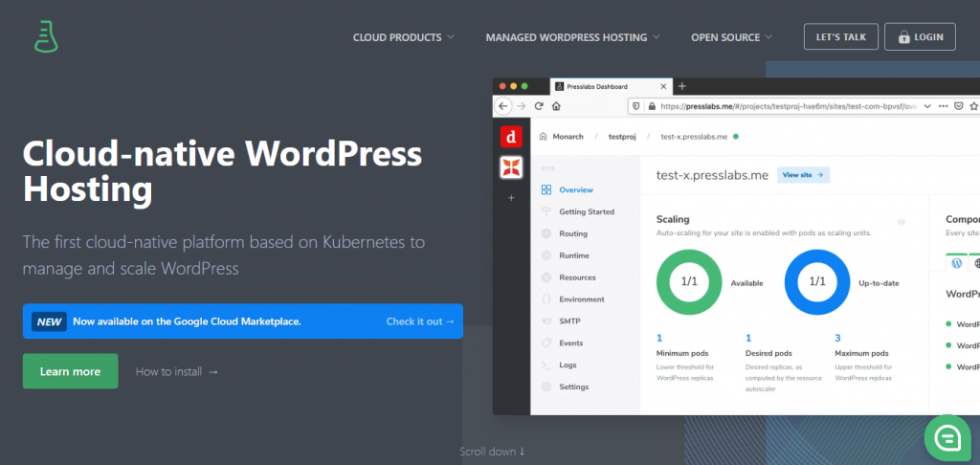Click the Getting Started icon in sidebar
This screenshot has width=980, height=465.
click(546, 211)
